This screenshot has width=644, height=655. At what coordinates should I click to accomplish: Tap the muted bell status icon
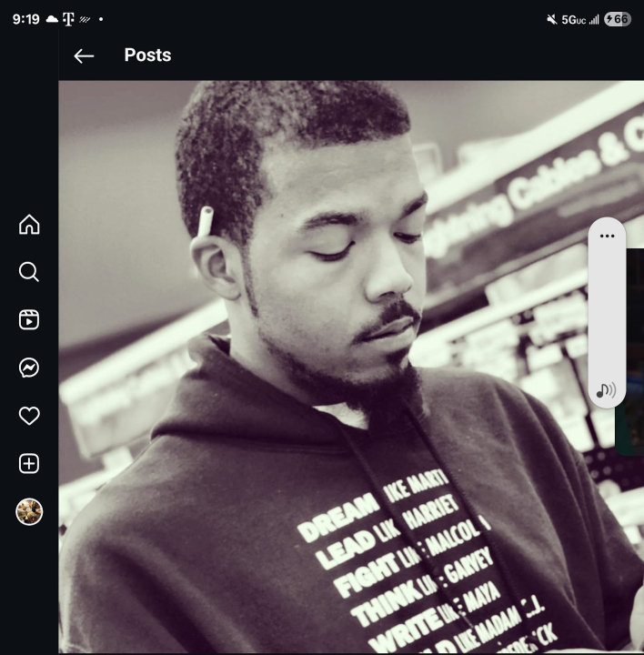(x=552, y=19)
